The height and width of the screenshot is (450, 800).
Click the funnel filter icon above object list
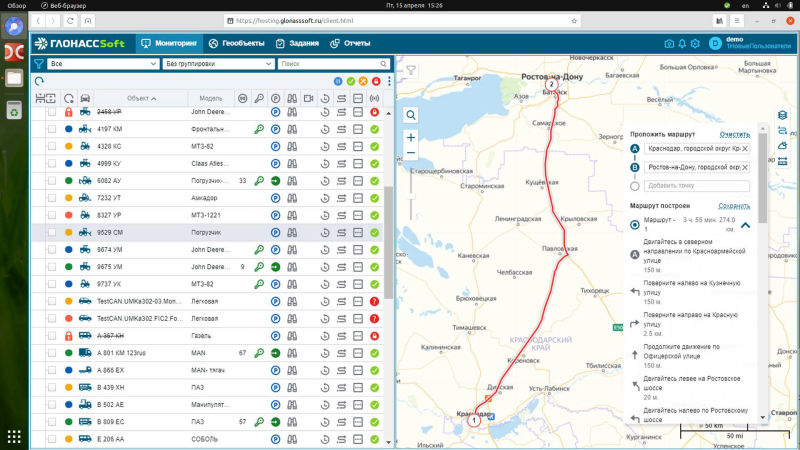click(39, 64)
